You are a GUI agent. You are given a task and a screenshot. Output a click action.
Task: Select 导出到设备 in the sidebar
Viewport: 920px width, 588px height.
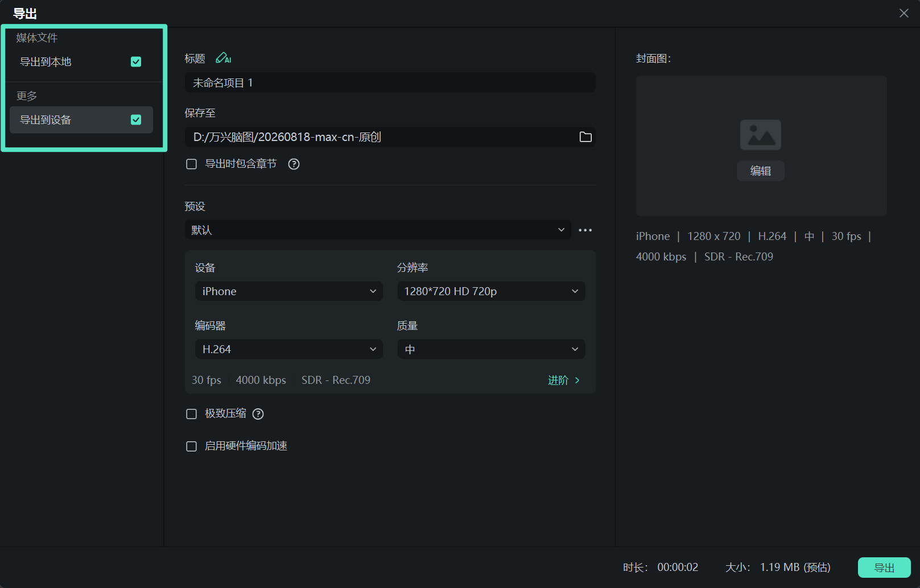pyautogui.click(x=81, y=120)
